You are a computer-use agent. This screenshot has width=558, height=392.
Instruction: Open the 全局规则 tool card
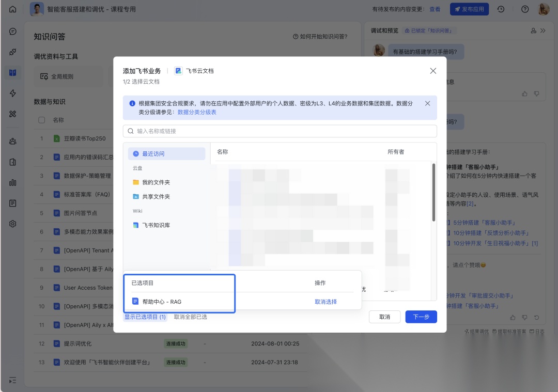(69, 76)
